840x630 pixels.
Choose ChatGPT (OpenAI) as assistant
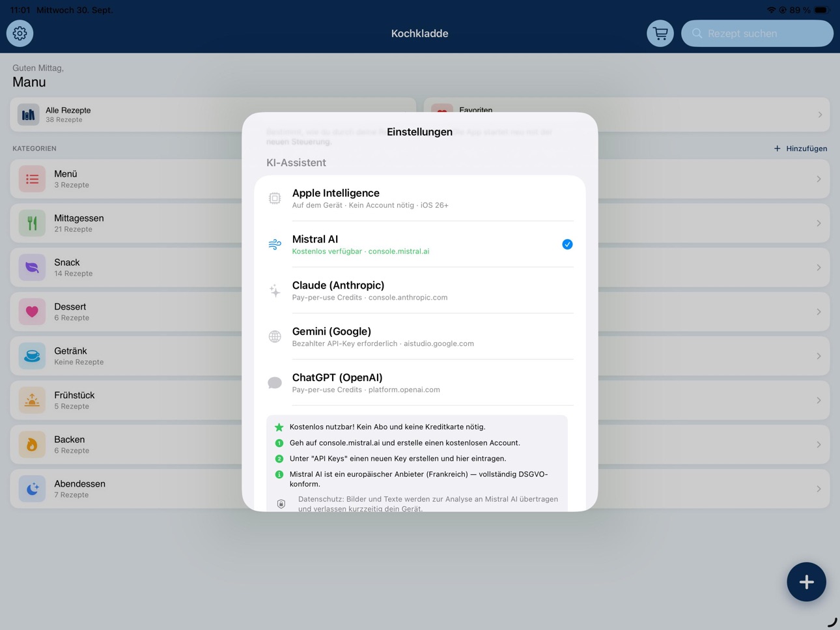[x=420, y=383]
